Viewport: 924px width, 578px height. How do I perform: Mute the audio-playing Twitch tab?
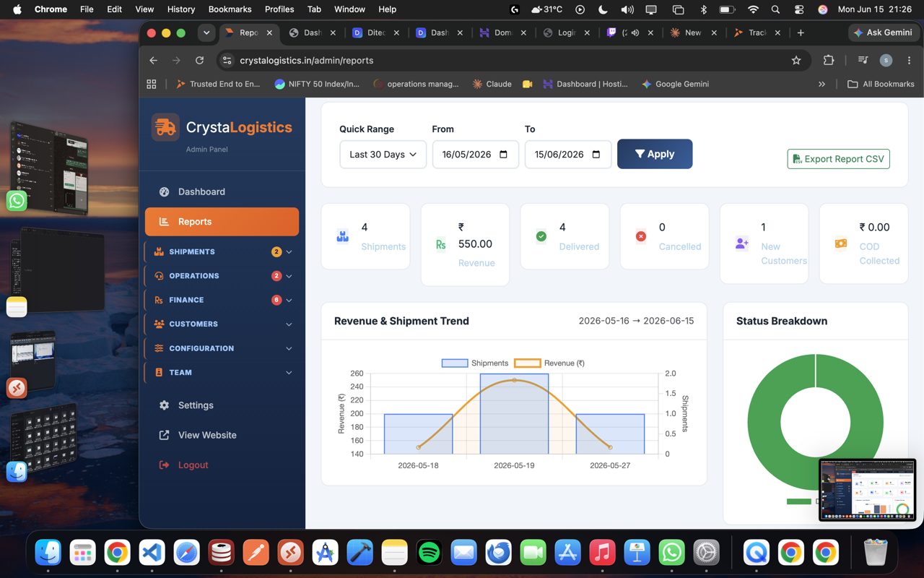635,33
